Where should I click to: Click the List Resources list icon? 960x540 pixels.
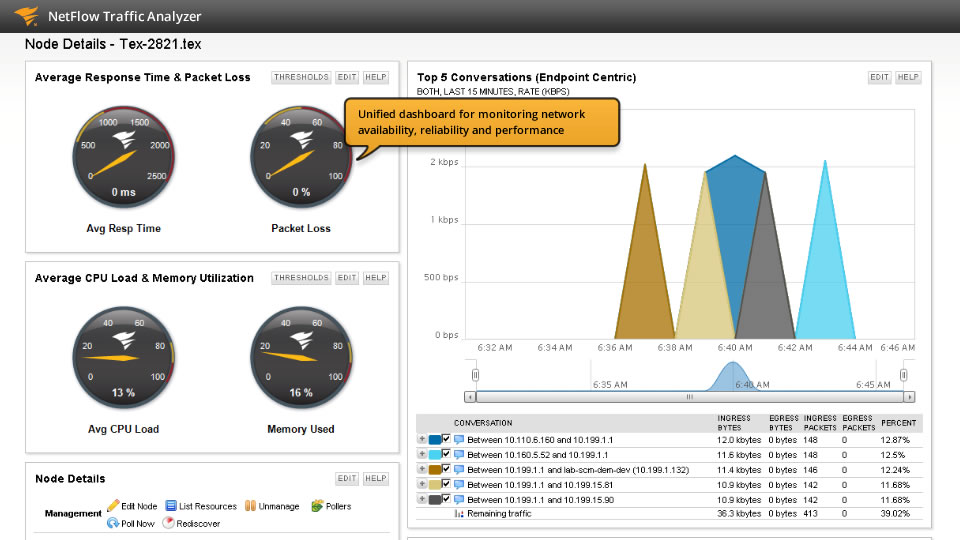click(171, 506)
